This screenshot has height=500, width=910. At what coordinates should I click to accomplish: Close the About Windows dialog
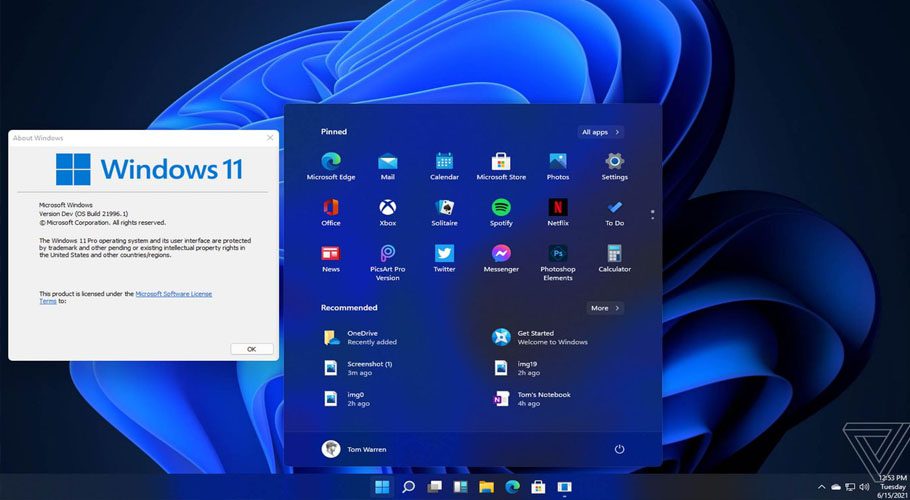(x=270, y=137)
